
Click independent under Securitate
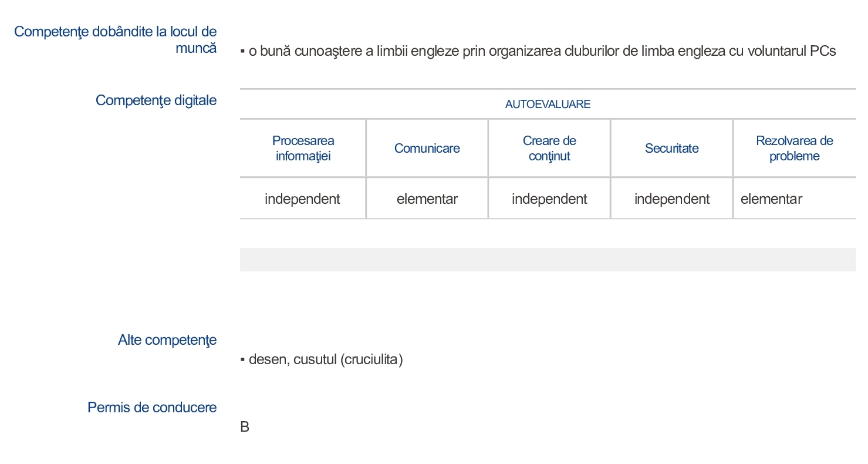point(672,199)
